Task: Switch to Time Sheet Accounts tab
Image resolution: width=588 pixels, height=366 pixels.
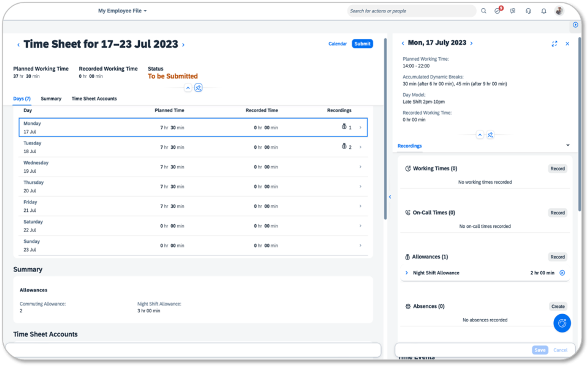Action: (94, 99)
